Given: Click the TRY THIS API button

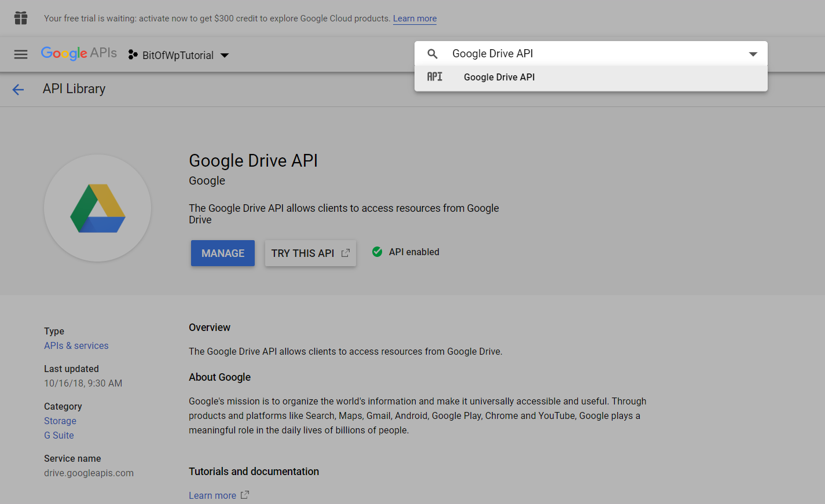Looking at the screenshot, I should (310, 253).
